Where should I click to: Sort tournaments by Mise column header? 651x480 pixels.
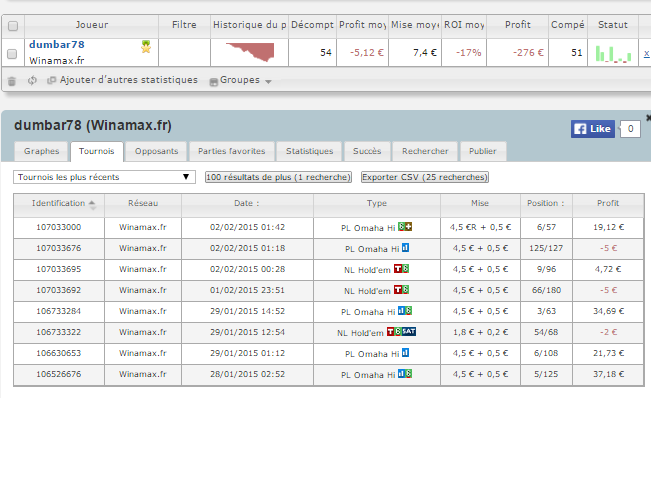pos(480,203)
